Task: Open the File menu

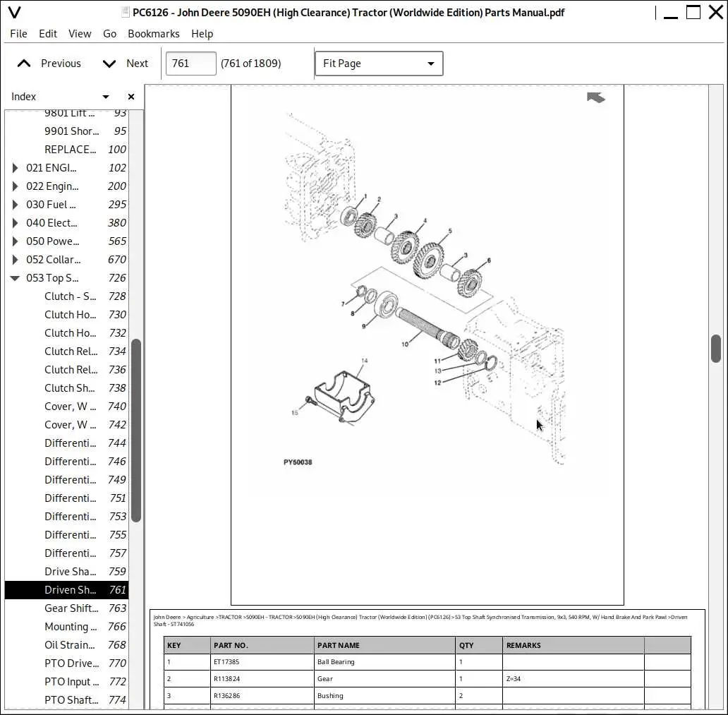Action: click(18, 34)
